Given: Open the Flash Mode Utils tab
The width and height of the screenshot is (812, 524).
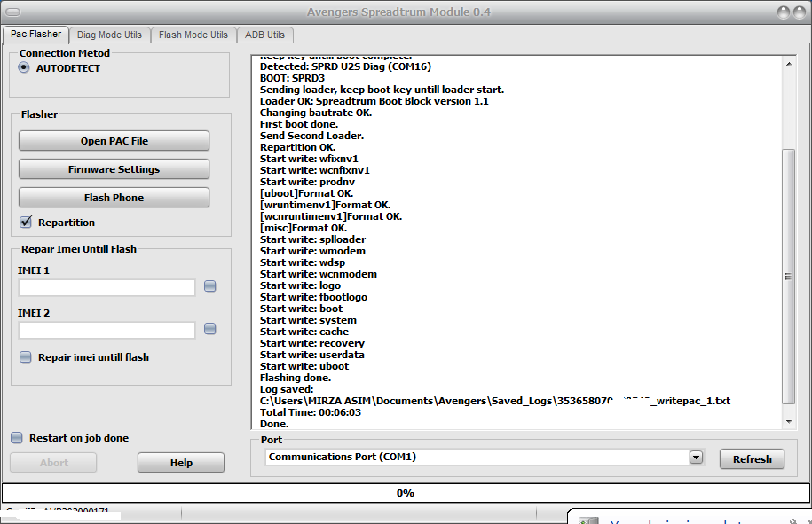Looking at the screenshot, I should coord(193,35).
